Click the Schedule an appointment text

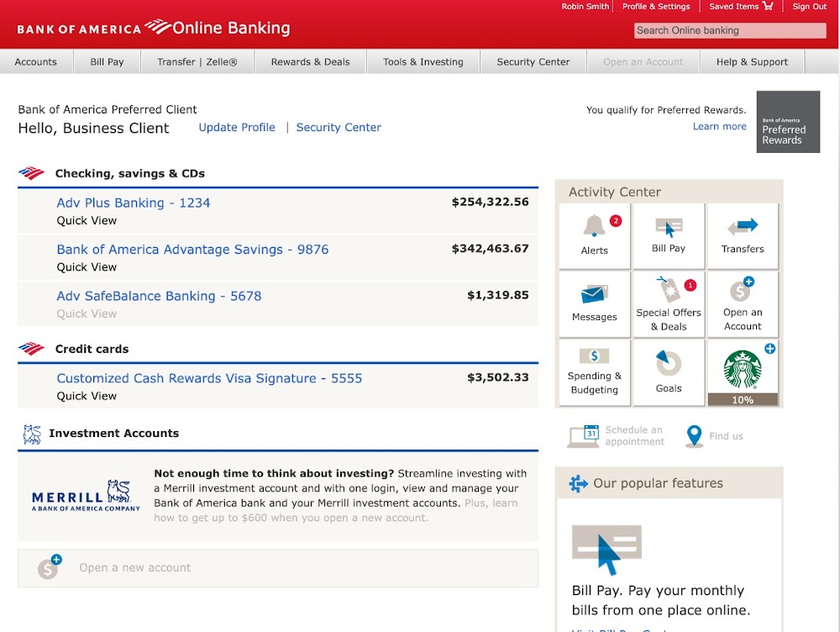pyautogui.click(x=635, y=436)
